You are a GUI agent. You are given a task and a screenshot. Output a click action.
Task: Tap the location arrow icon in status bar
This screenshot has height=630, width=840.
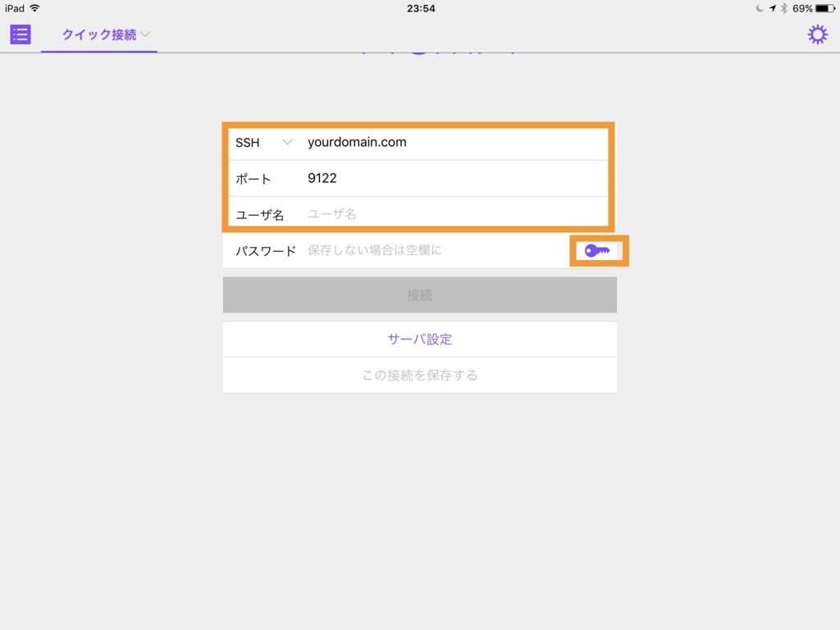click(772, 10)
